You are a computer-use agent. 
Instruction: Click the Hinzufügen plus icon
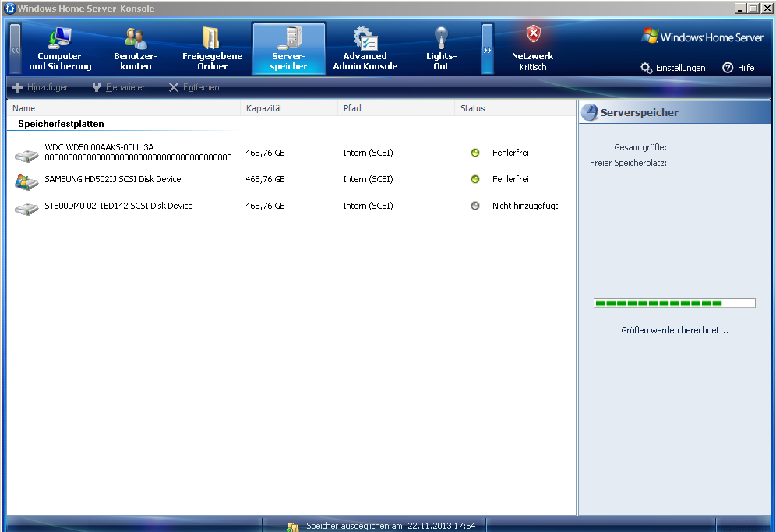[18, 87]
